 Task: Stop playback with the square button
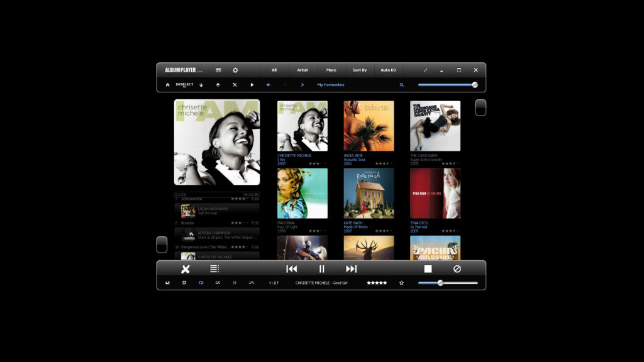[428, 269]
